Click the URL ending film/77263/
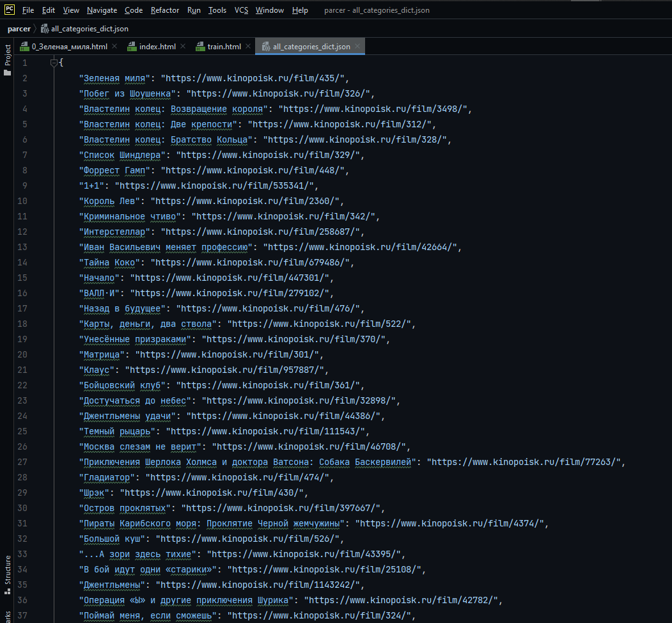Screen dimensions: 672x623 pos(524,462)
